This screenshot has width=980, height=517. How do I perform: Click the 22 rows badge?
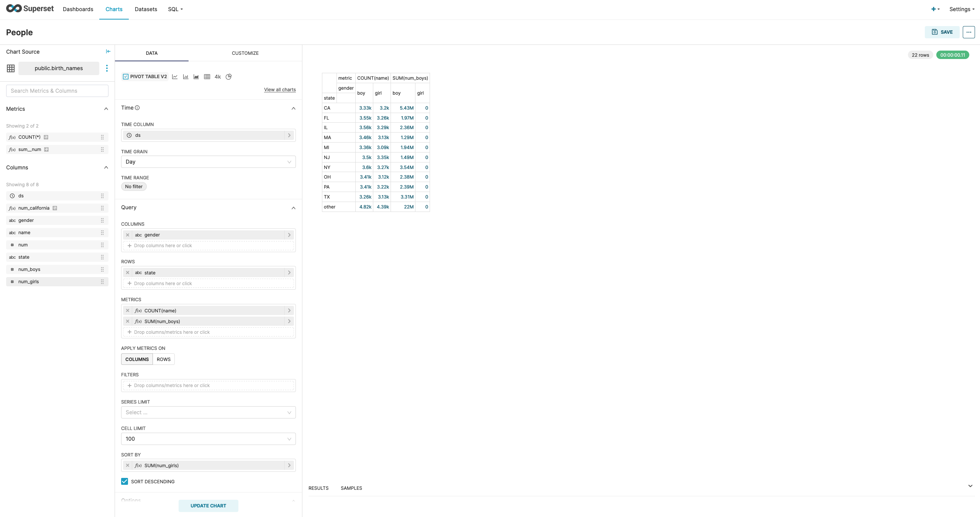tap(920, 55)
